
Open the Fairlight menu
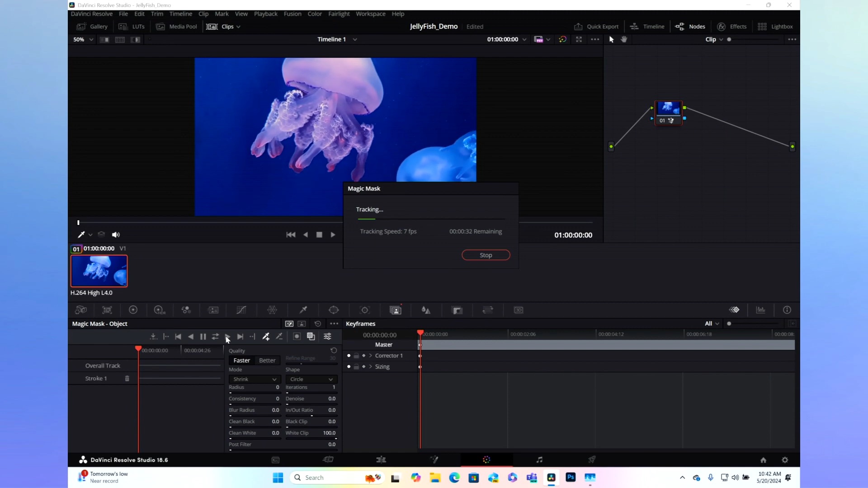coord(339,14)
